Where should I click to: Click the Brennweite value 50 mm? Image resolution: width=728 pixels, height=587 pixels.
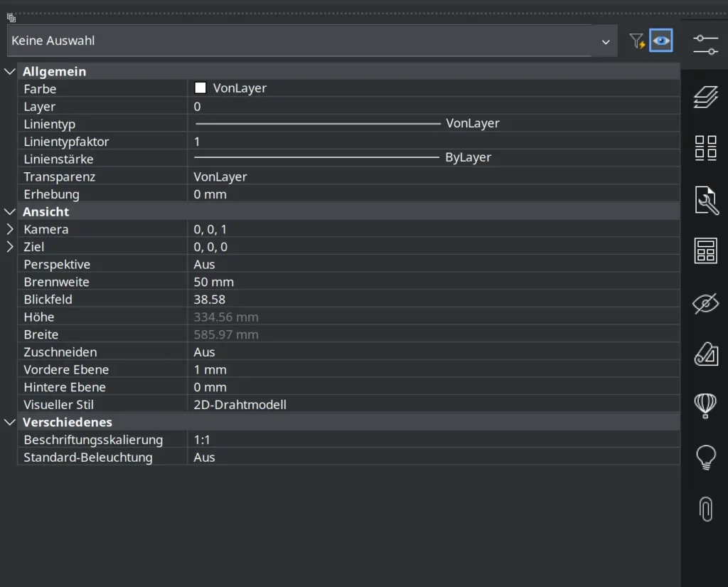(x=434, y=282)
